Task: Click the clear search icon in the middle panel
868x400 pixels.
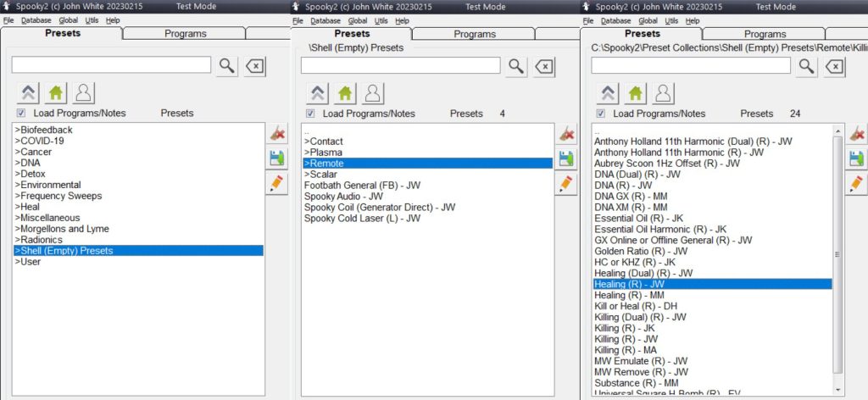Action: click(x=545, y=67)
